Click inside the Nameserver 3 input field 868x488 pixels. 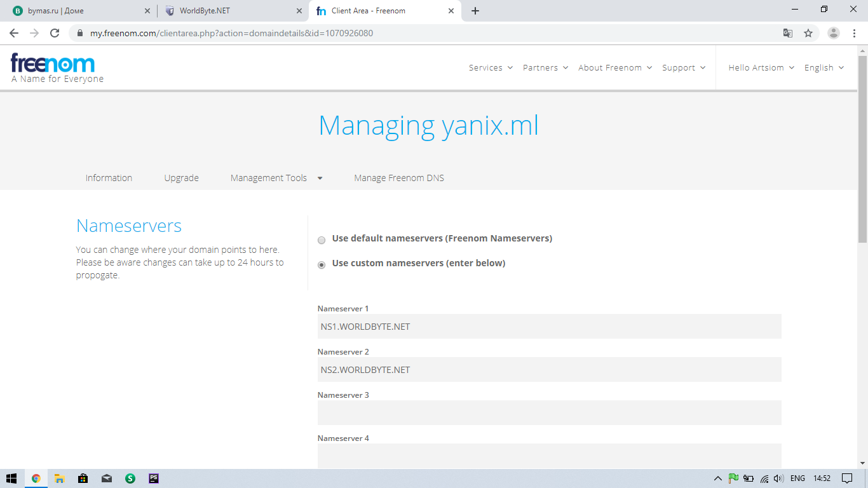549,412
